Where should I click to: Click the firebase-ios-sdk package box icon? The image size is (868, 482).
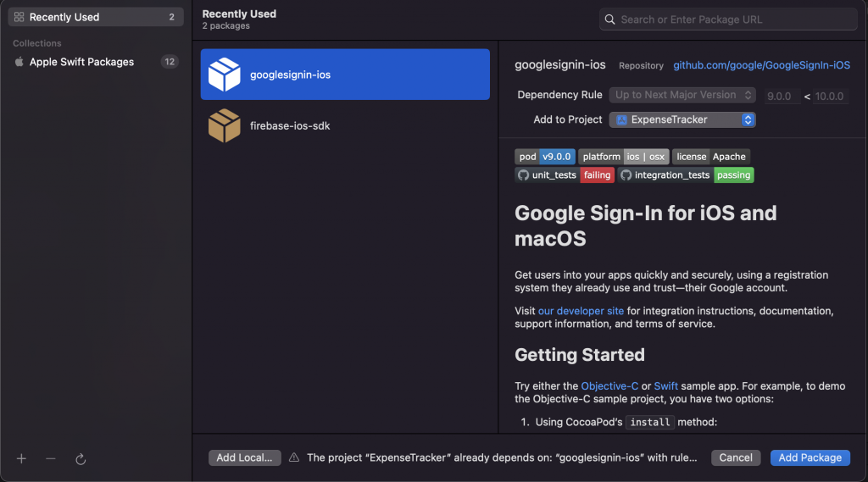tap(224, 125)
